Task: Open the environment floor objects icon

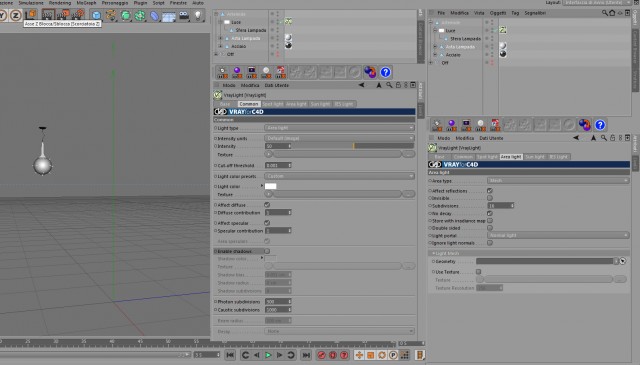Action: coord(169,16)
